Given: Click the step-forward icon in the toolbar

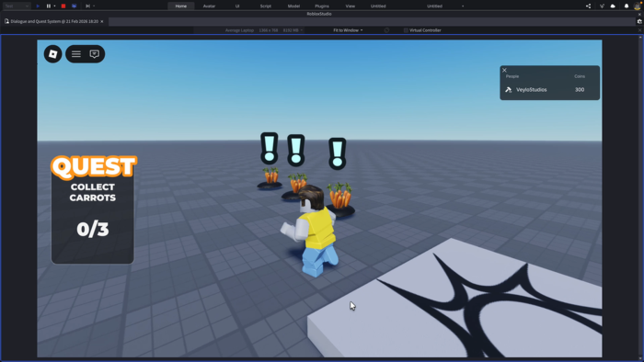Looking at the screenshot, I should (x=87, y=6).
